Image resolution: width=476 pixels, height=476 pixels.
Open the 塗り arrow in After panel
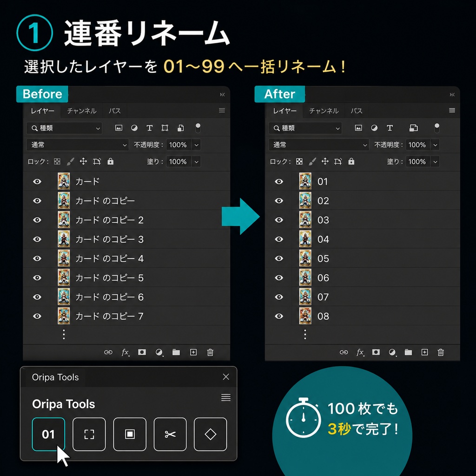click(435, 161)
